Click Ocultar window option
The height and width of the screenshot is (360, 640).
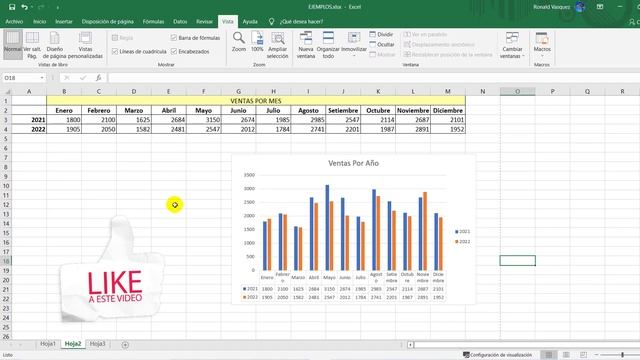382,44
